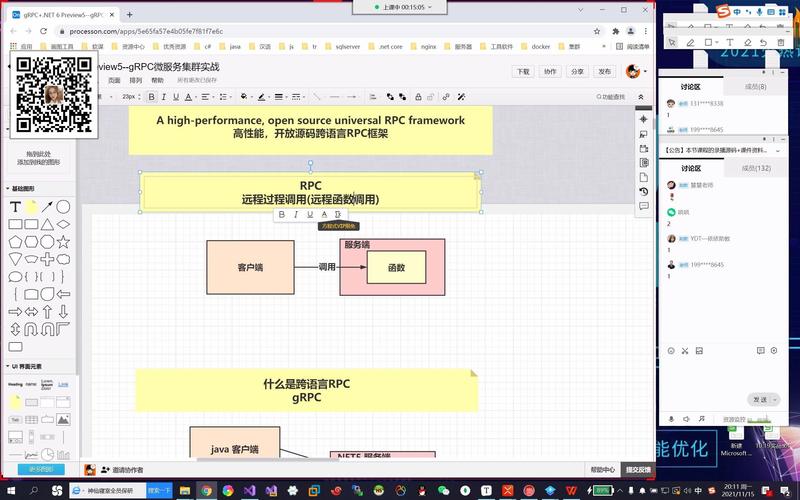Open Chrome icon in Windows taskbar
Image resolution: width=800 pixels, height=500 pixels.
coord(207,491)
